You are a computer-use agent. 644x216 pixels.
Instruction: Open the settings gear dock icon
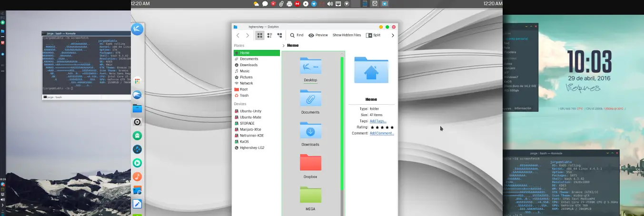click(137, 122)
